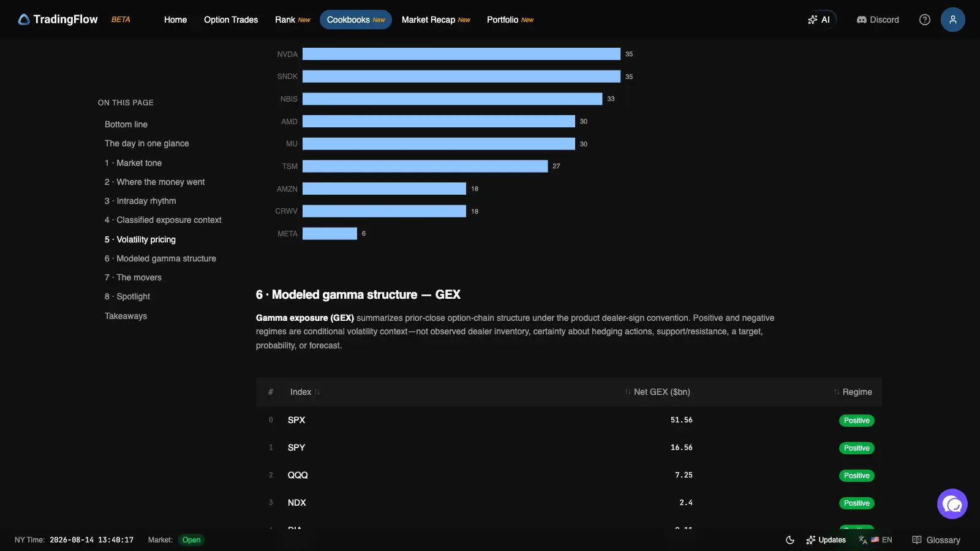Select the QQQ row label
980x551 pixels.
[298, 475]
